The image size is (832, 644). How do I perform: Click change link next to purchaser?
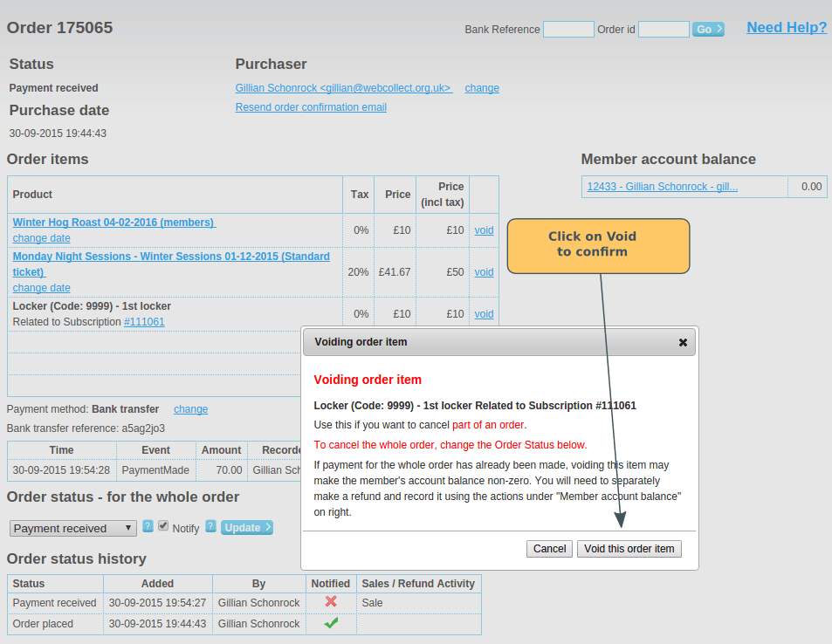pyautogui.click(x=482, y=88)
